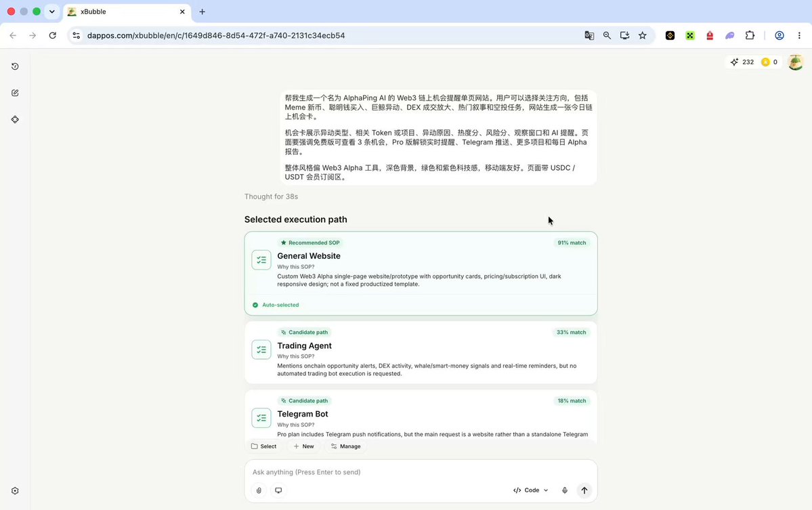Click the '91% match' badge
Screen dimensions: 812x510
(572, 243)
